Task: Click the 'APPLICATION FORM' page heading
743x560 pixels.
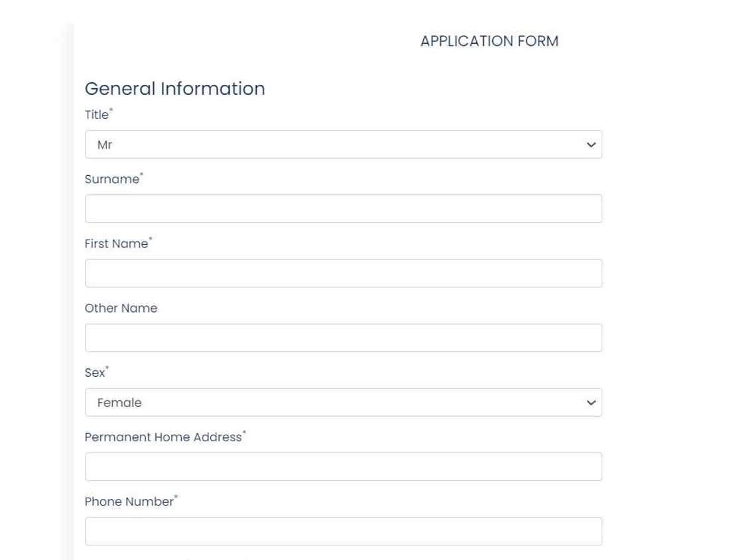Action: 489,41
